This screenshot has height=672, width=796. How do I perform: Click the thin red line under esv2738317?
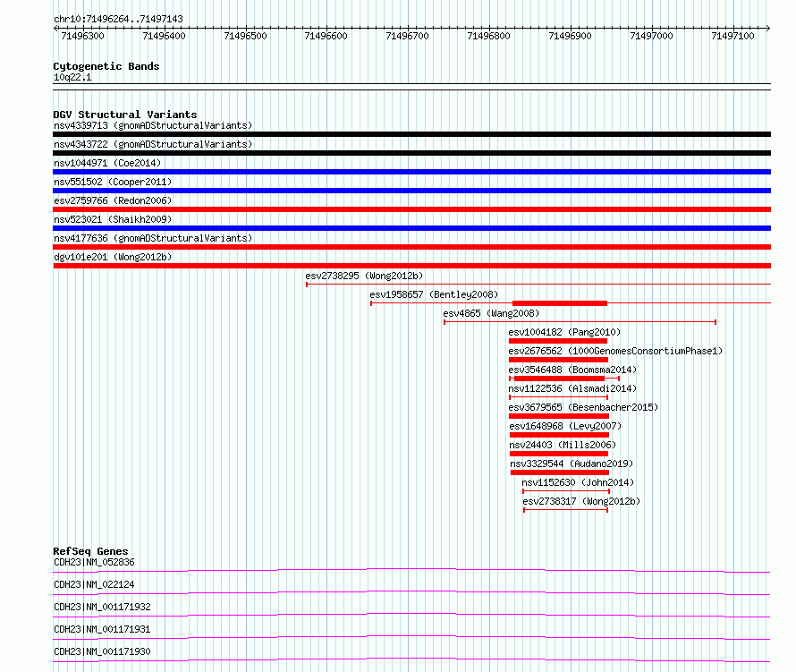[565, 510]
